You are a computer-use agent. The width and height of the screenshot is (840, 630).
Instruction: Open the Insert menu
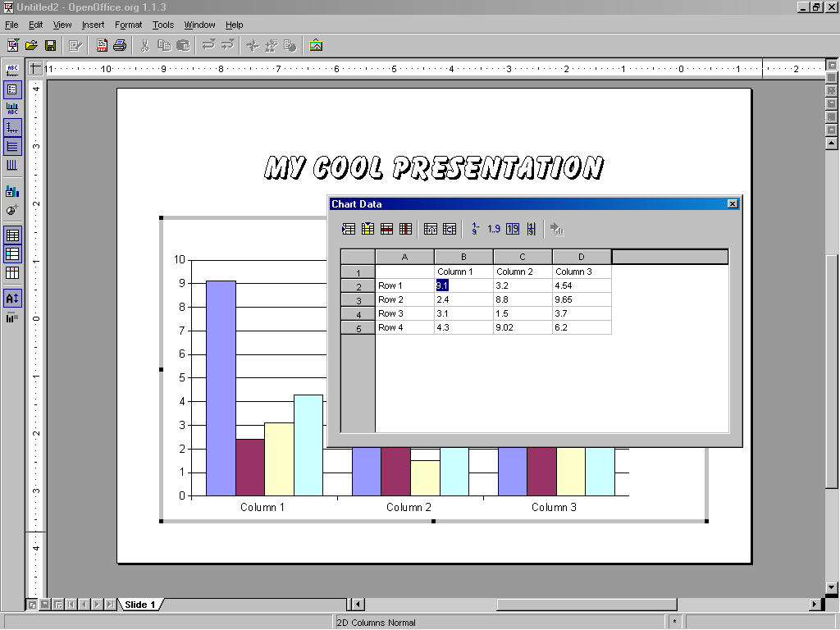(x=93, y=25)
